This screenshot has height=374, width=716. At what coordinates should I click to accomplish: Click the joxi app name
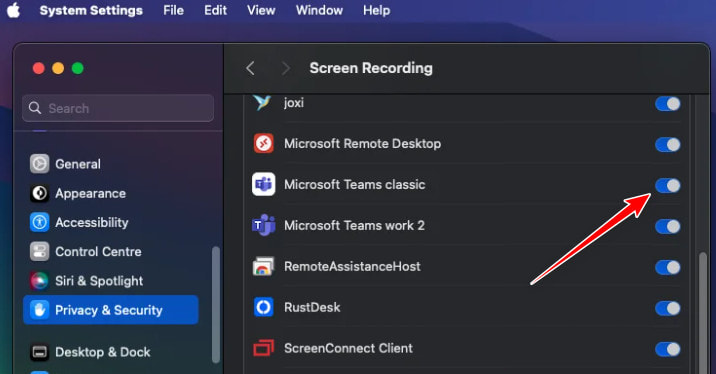click(294, 103)
